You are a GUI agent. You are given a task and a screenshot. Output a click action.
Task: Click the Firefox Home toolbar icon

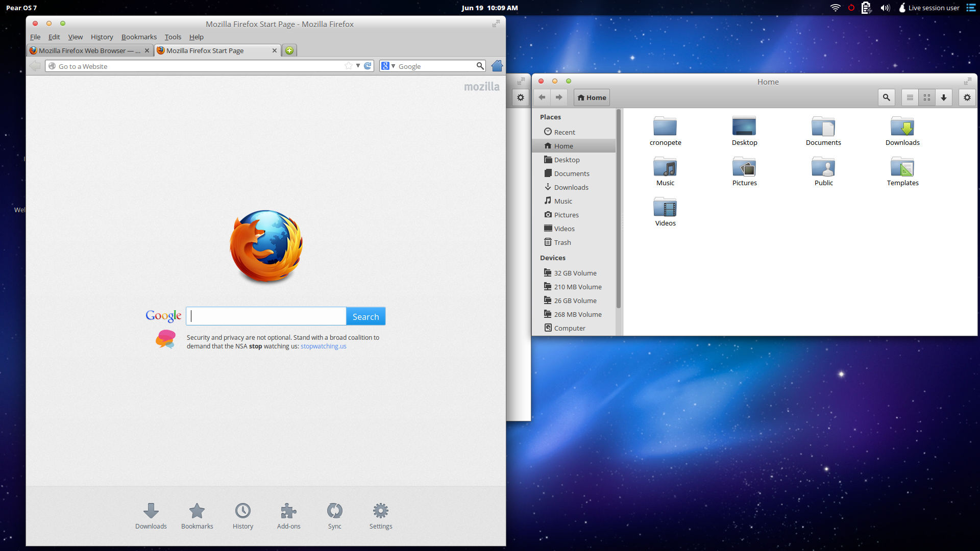click(497, 66)
